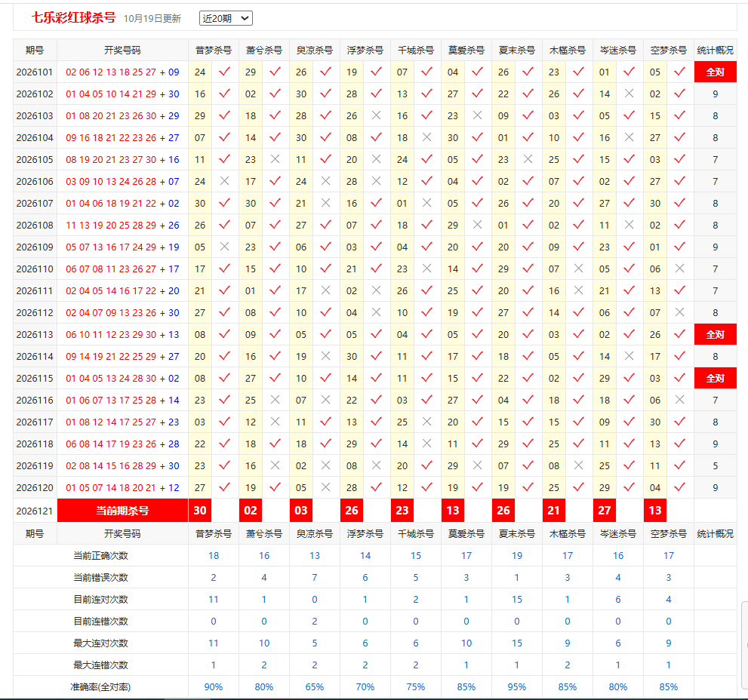The height and width of the screenshot is (700, 748).
Task: Click the red 全对 badge in row 2026113
Action: pos(715,335)
